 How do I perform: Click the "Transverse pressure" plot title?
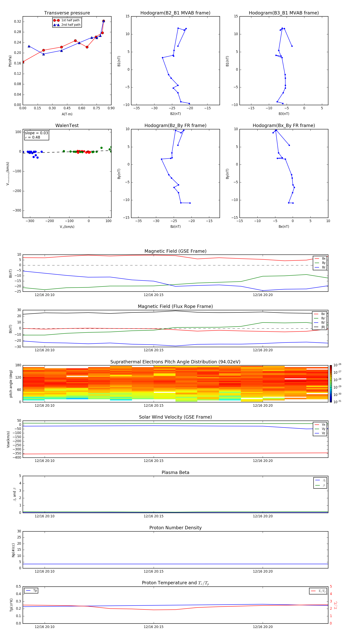67,13
